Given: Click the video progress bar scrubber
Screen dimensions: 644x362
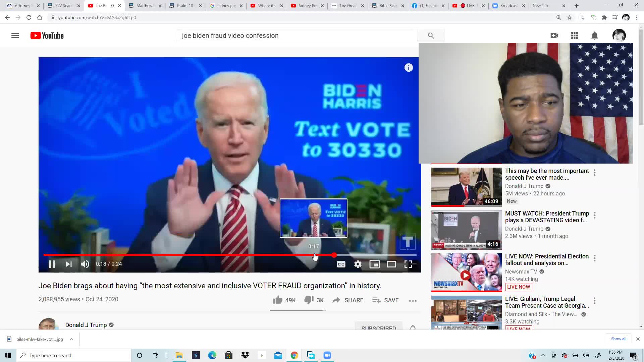Looking at the screenshot, I should click(x=334, y=255).
